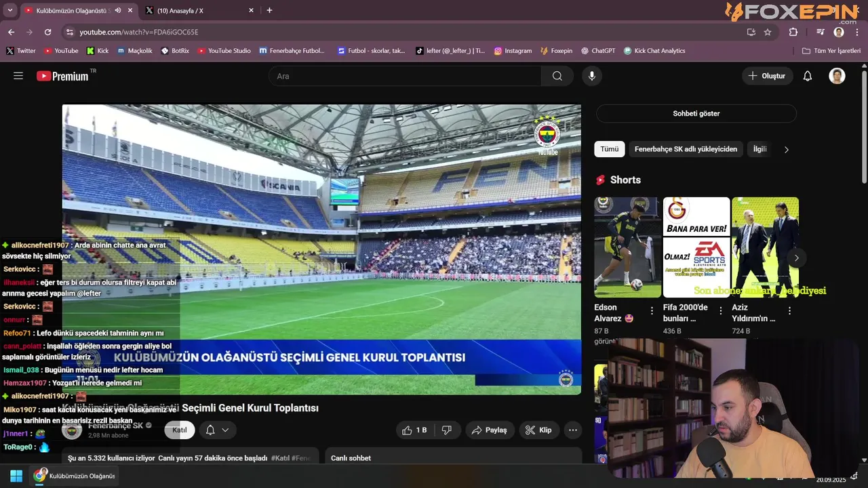The image size is (868, 488).
Task: Open options for Aziz Yıldırım'ın short
Action: (789, 311)
